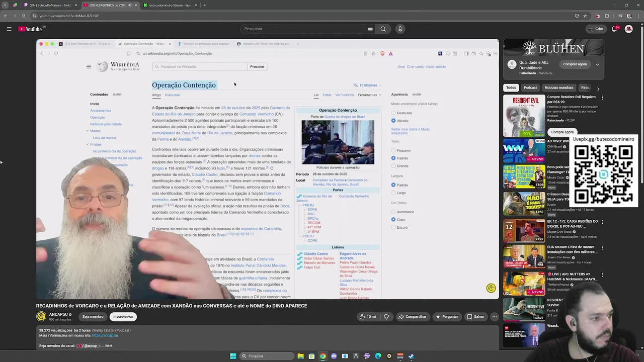Go to the YouTube home logo
Image resolution: width=644 pixels, height=362 pixels.
pyautogui.click(x=31, y=29)
